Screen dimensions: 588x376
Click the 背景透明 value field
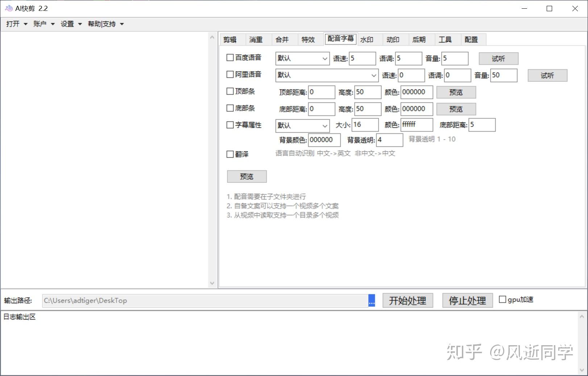click(390, 140)
